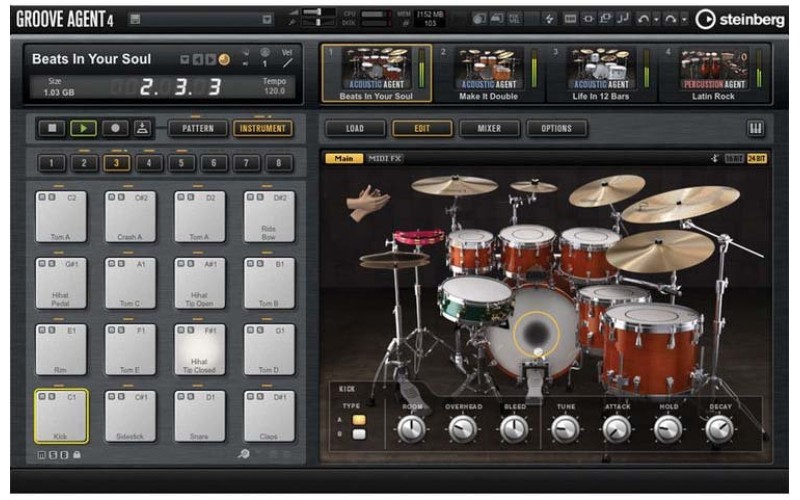The height and width of the screenshot is (500, 800).
Task: Click the Decay knob
Action: coord(718,429)
